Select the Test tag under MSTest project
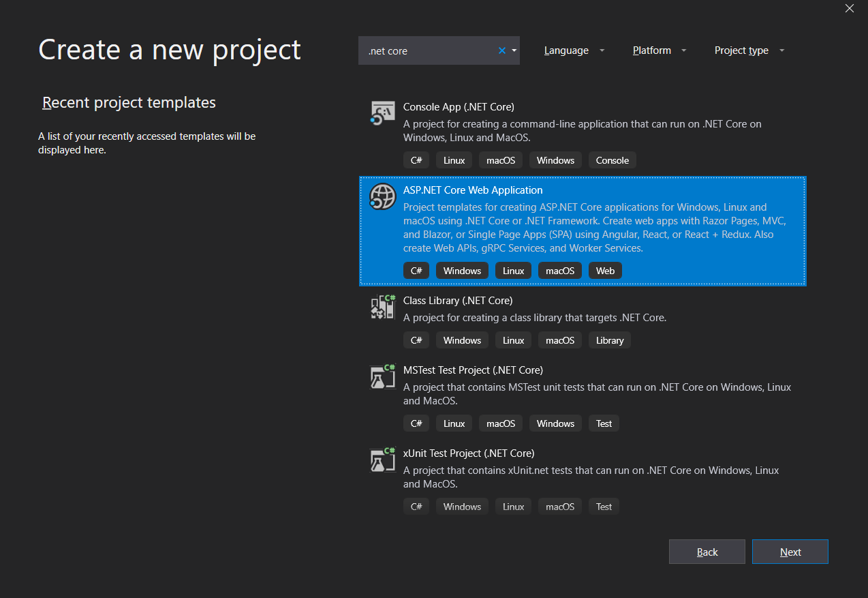 click(604, 423)
